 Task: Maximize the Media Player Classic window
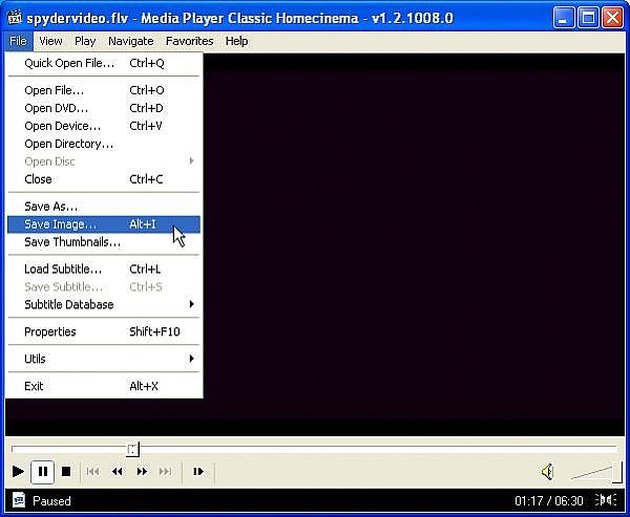pos(588,18)
